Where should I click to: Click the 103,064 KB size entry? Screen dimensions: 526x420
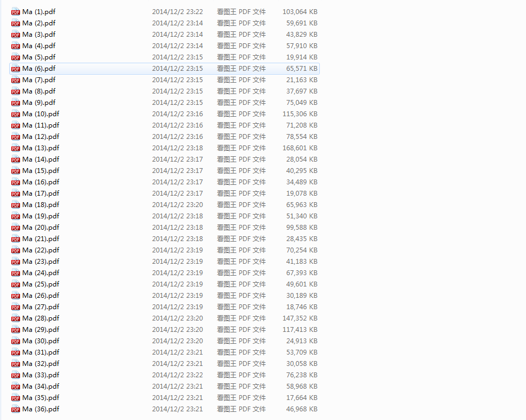(300, 12)
